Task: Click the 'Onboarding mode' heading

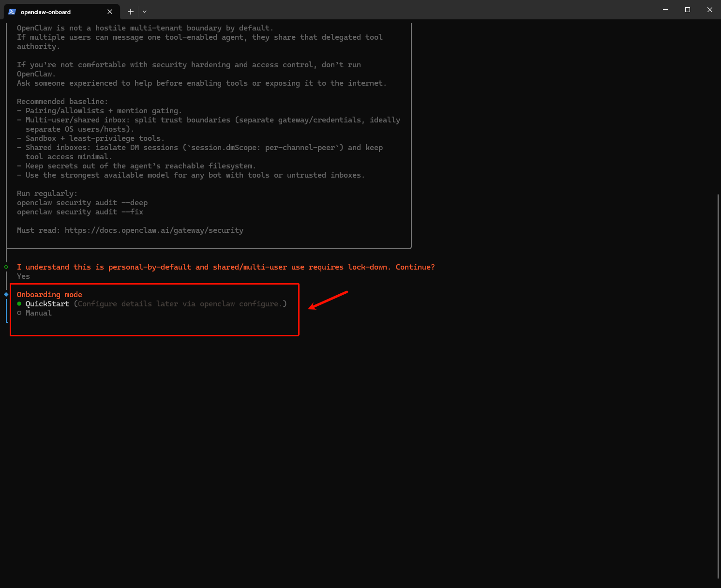Action: click(49, 295)
